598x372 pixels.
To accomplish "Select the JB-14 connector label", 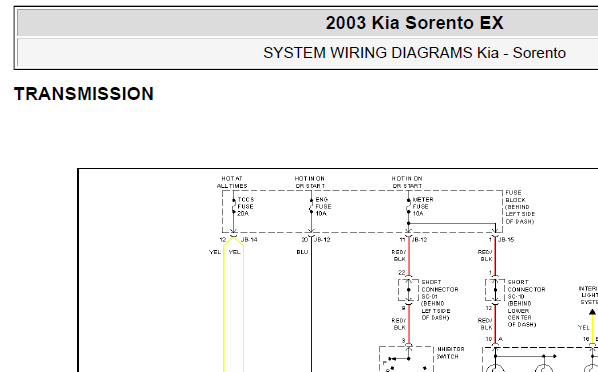I will point(249,240).
